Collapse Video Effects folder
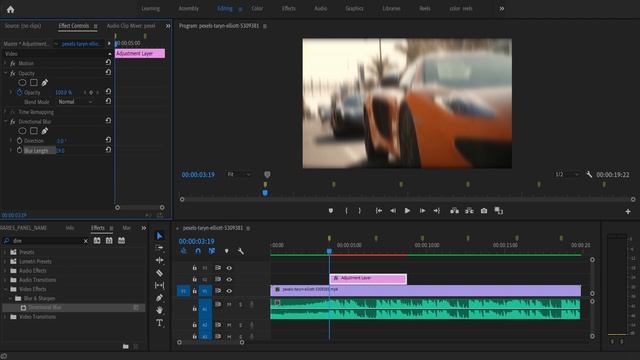 pos(5,289)
